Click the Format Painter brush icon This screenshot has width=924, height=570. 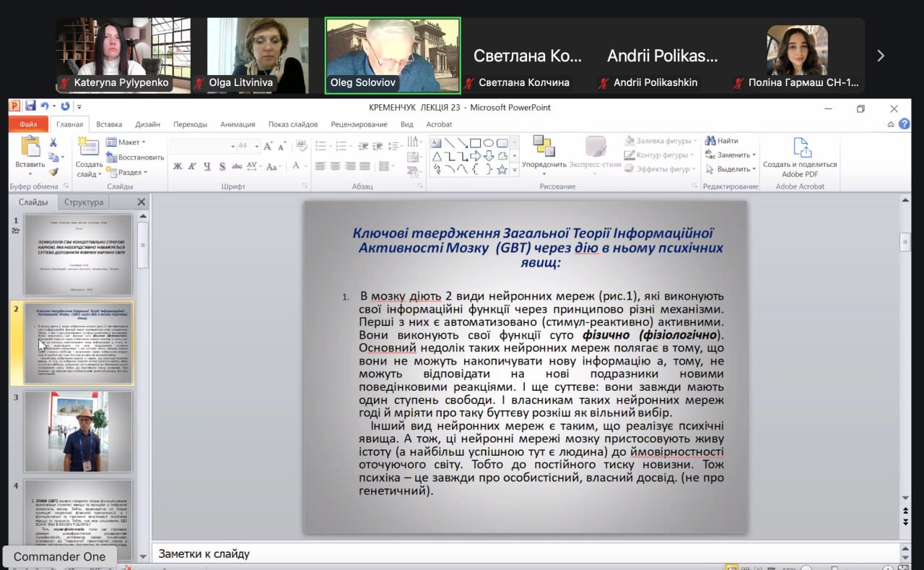point(53,172)
